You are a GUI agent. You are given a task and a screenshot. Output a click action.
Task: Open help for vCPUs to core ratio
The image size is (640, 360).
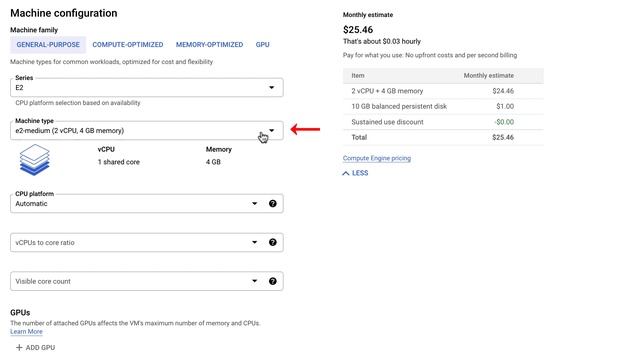pos(273,242)
